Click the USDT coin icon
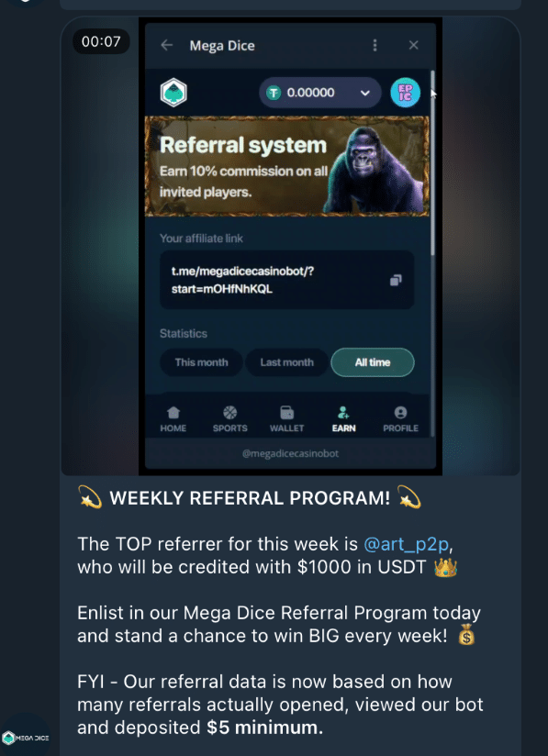 click(x=274, y=93)
